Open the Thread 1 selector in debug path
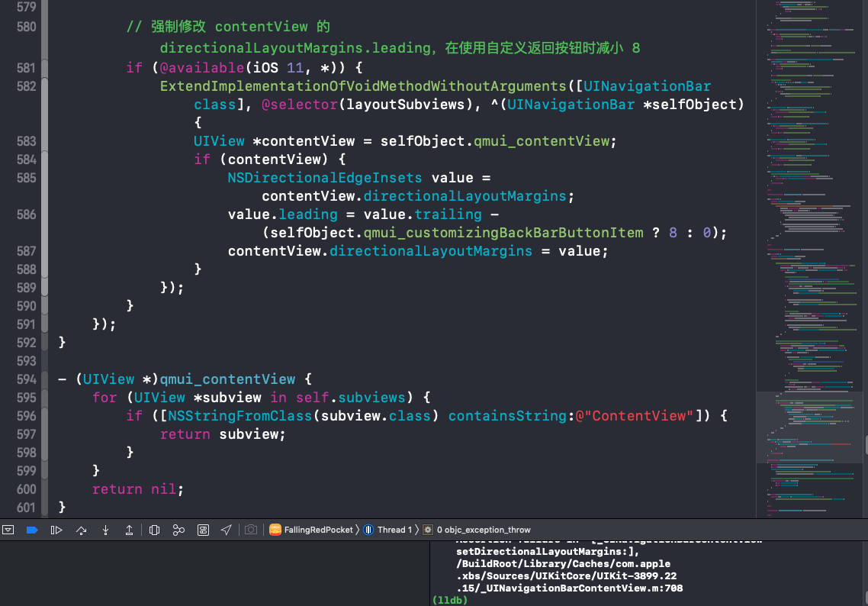 388,530
